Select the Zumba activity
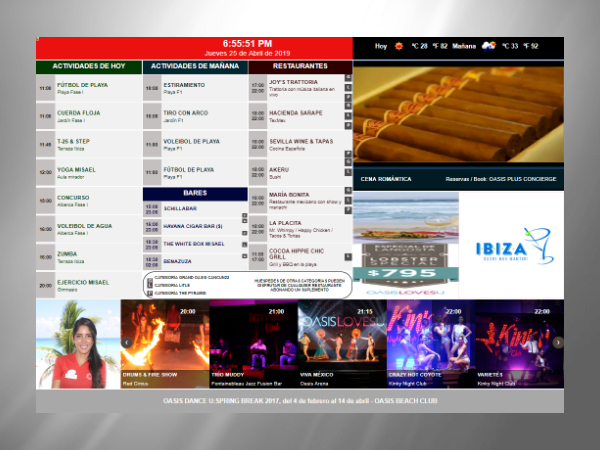 click(89, 257)
